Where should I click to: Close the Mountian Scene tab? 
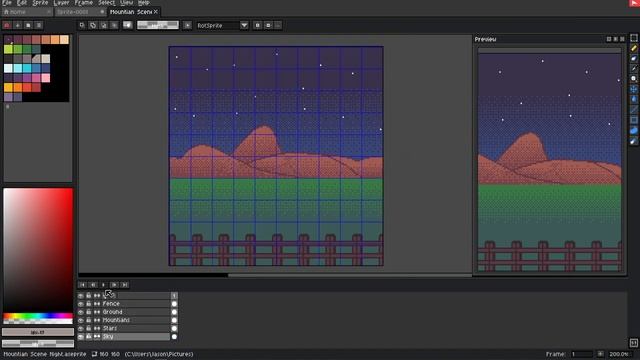click(x=156, y=12)
